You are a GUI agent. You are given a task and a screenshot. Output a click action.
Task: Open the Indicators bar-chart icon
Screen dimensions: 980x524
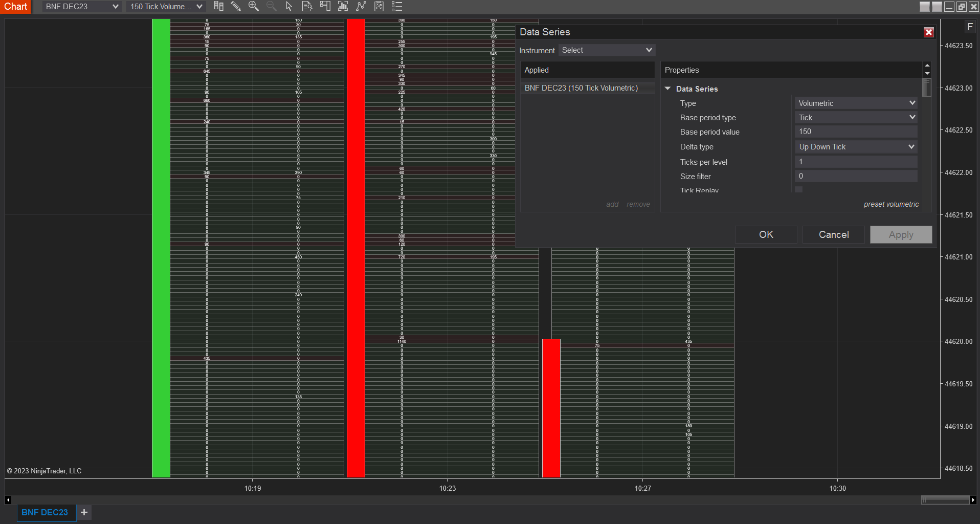(x=343, y=6)
